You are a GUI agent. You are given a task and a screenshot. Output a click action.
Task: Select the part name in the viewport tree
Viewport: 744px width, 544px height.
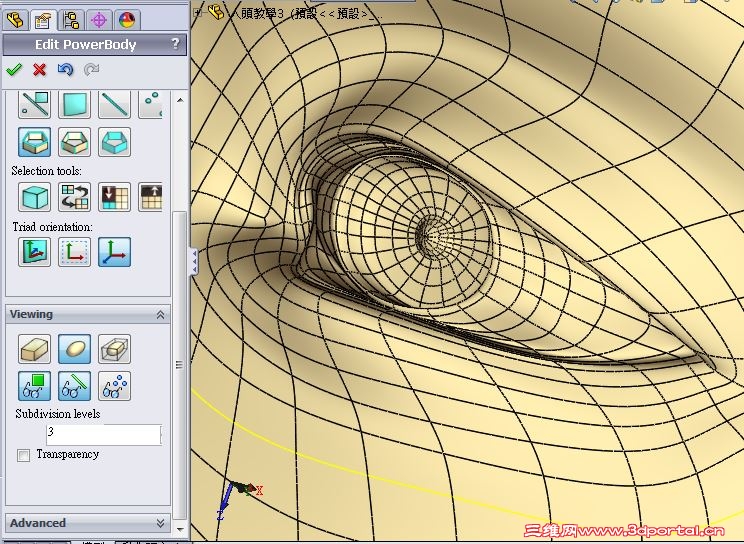click(x=306, y=13)
